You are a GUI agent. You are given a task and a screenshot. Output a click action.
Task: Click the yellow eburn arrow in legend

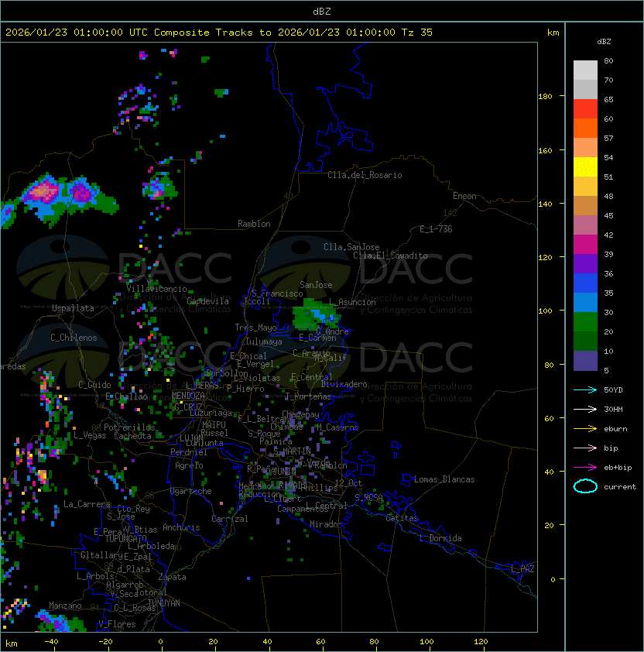pos(585,429)
